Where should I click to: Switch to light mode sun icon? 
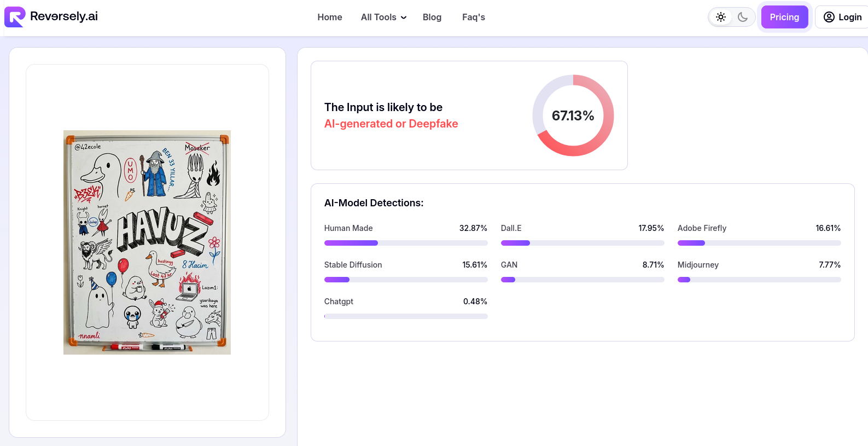click(x=721, y=17)
